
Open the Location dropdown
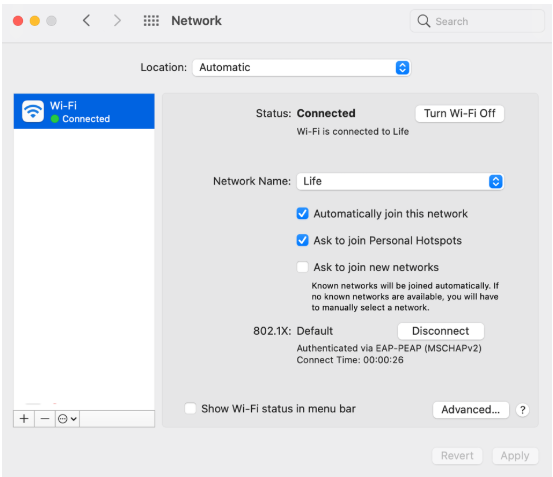(302, 67)
